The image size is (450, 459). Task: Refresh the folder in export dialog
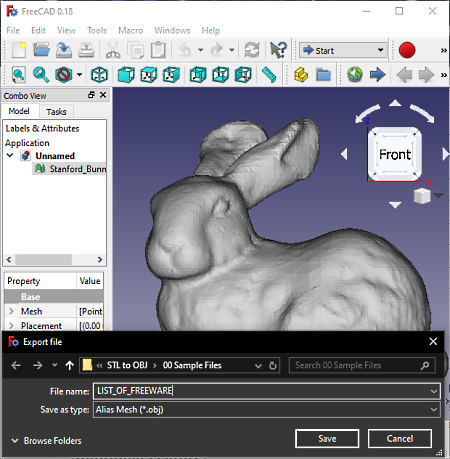[273, 366]
